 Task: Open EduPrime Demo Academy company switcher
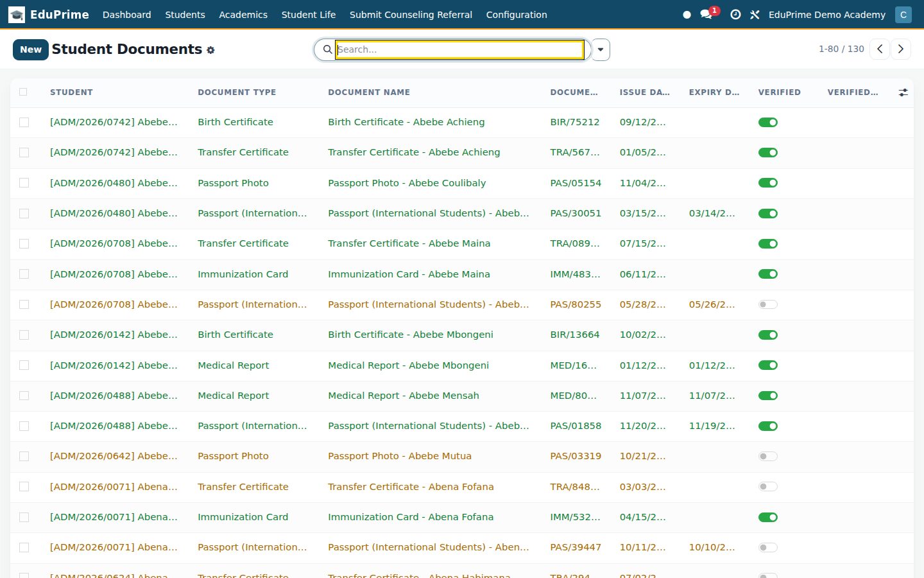tap(826, 14)
